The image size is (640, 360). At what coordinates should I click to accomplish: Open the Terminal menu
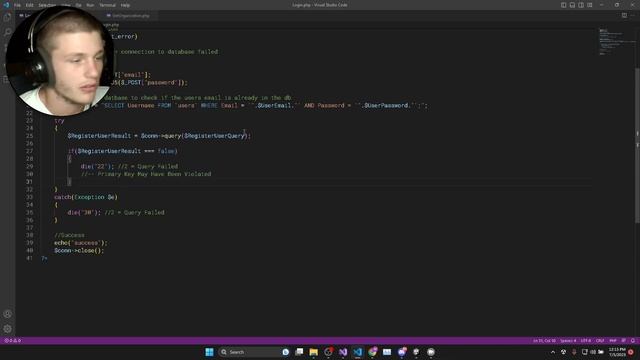[x=107, y=5]
